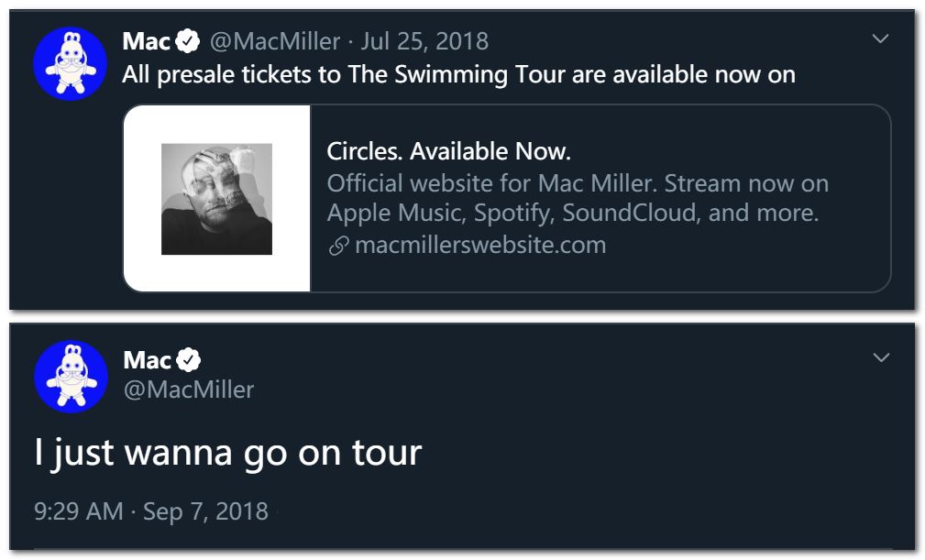Click the profile avatar on the "I just wanna go on tour" tweet
Image resolution: width=925 pixels, height=560 pixels.
point(71,376)
